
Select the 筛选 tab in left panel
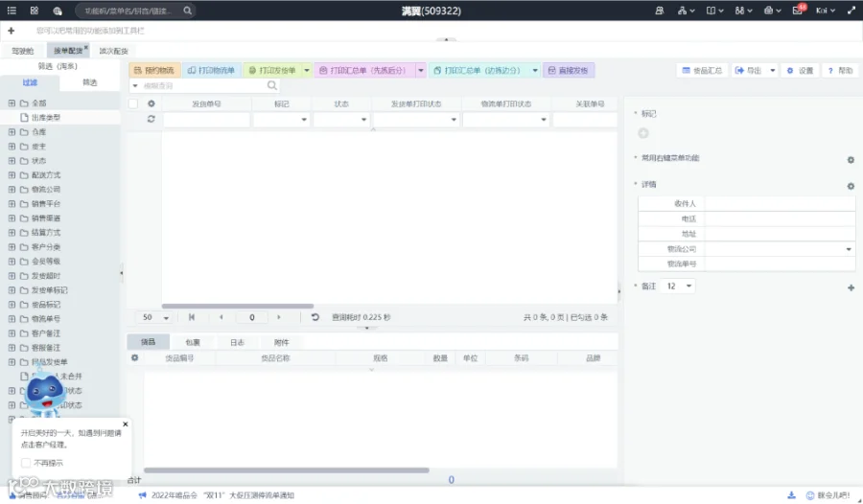[x=90, y=82]
